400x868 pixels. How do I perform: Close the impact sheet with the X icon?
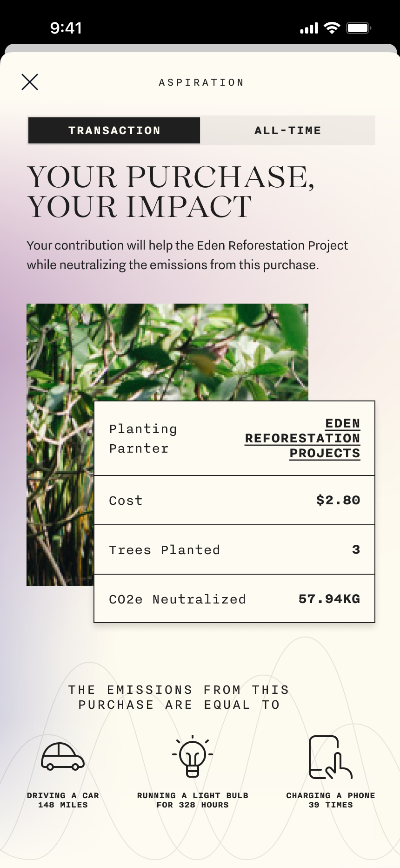[30, 82]
